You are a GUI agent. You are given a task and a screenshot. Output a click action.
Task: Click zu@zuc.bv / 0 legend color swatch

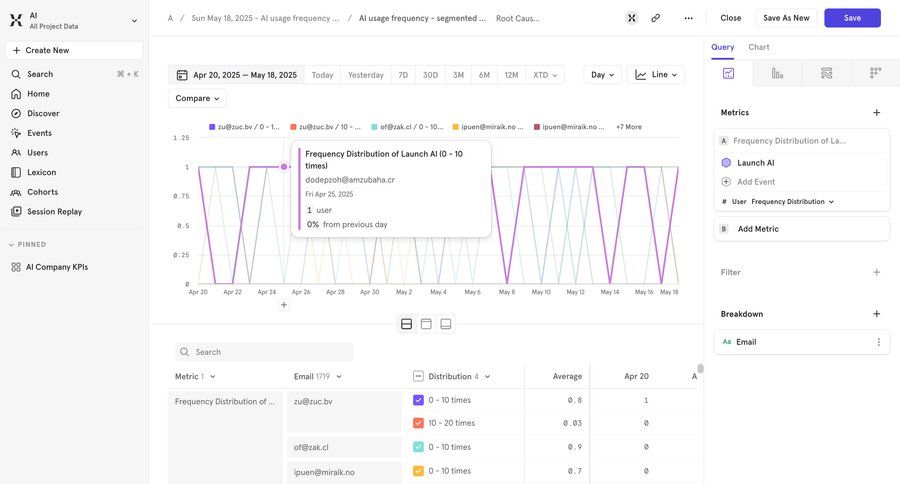click(212, 127)
